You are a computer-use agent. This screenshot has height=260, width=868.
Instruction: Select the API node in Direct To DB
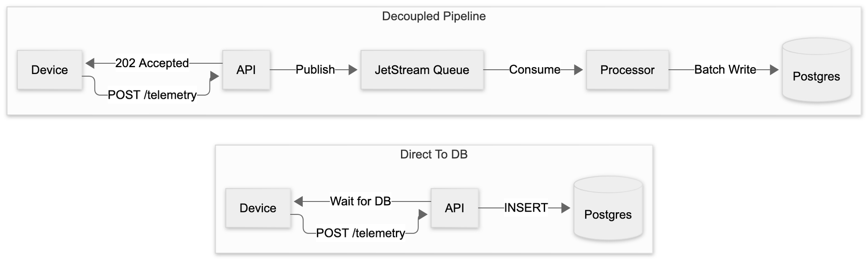454,208
